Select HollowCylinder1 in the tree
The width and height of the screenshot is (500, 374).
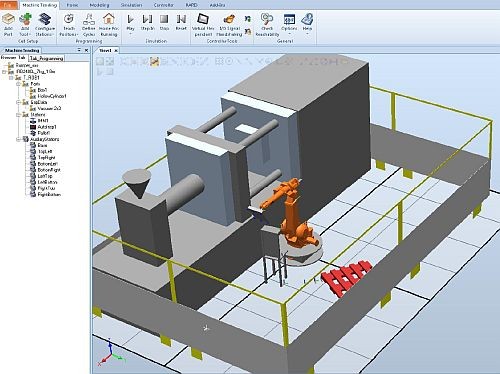click(x=52, y=96)
